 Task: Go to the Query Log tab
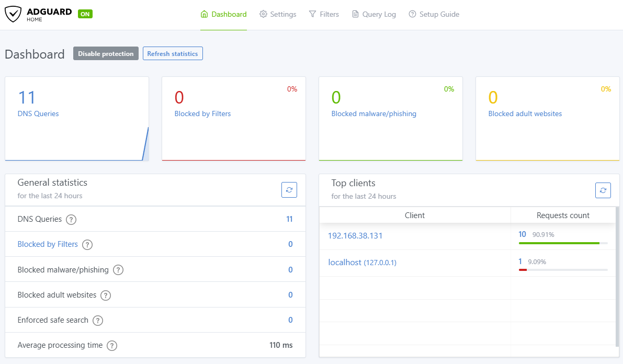coord(374,14)
